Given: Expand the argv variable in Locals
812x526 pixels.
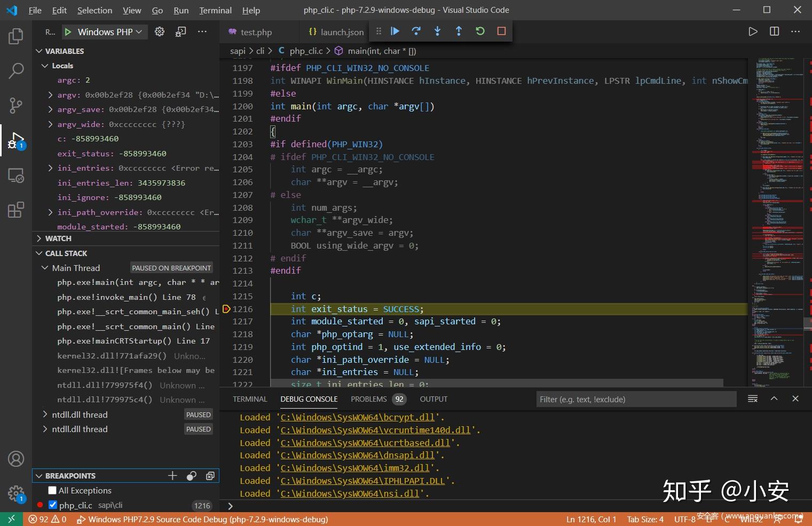Looking at the screenshot, I should pyautogui.click(x=50, y=95).
